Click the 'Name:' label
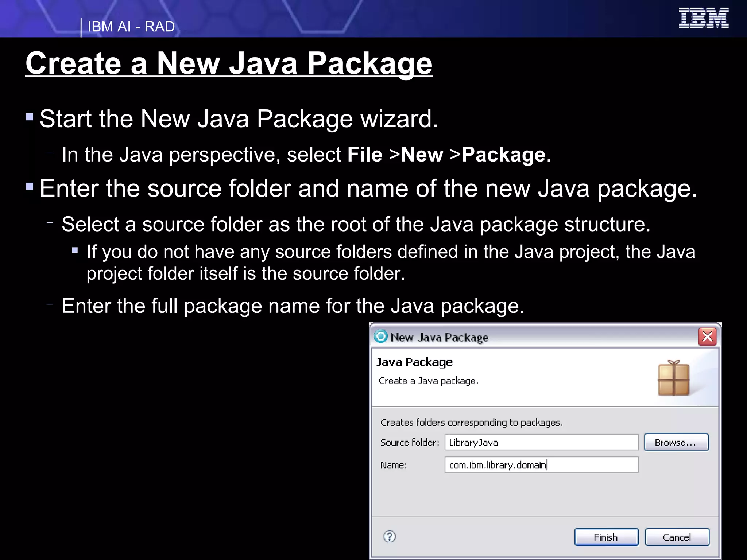The height and width of the screenshot is (560, 747). (x=394, y=465)
